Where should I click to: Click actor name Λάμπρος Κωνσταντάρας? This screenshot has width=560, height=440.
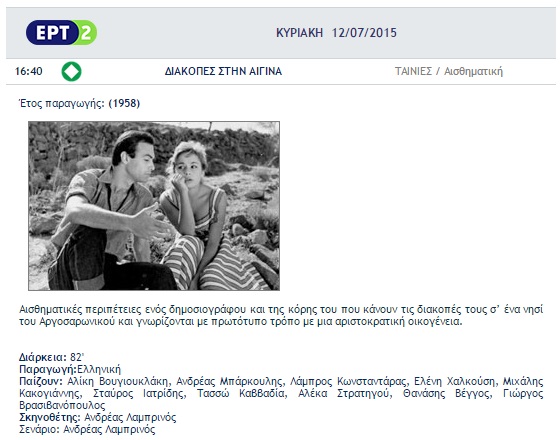[348, 381]
